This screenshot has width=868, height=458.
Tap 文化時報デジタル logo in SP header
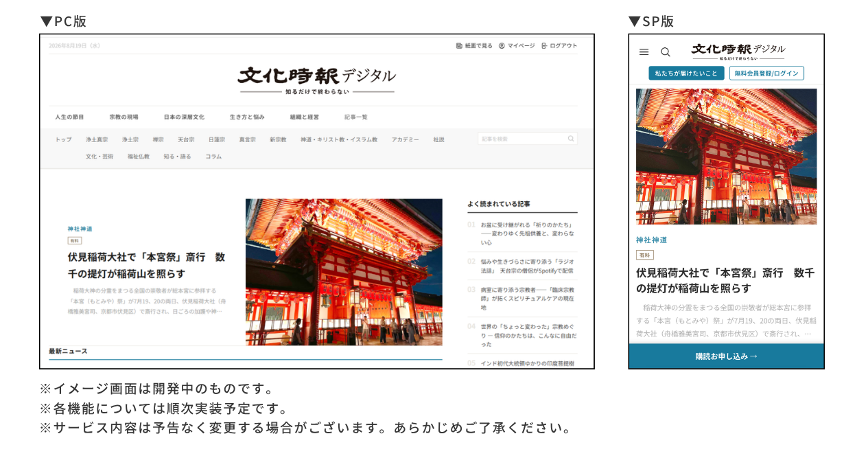coord(738,51)
